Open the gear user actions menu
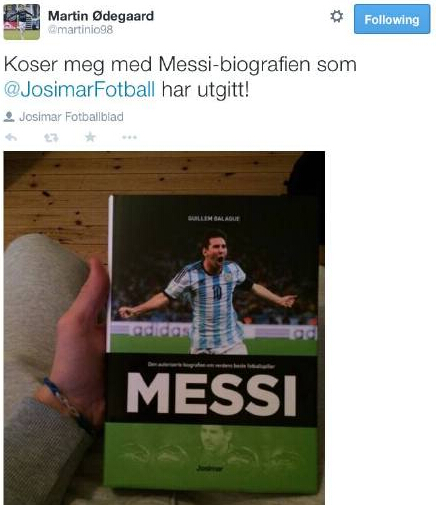 tap(336, 16)
